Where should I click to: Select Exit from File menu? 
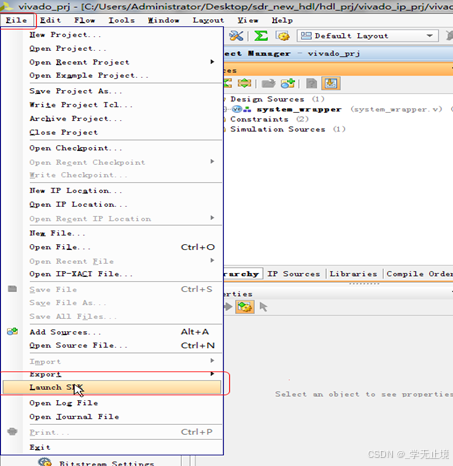click(x=112, y=447)
